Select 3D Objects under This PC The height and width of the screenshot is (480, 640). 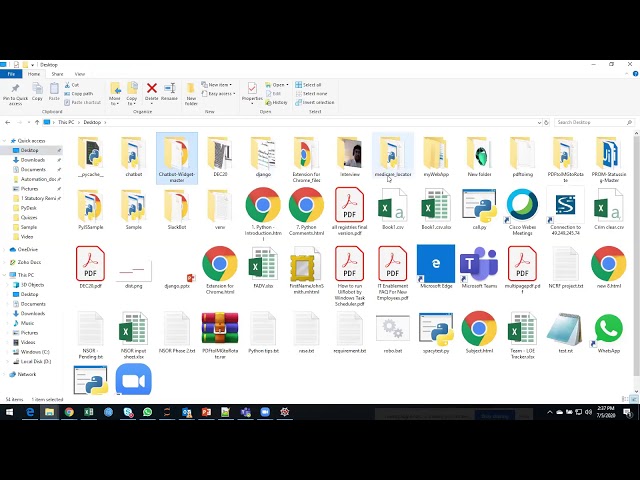click(32, 285)
